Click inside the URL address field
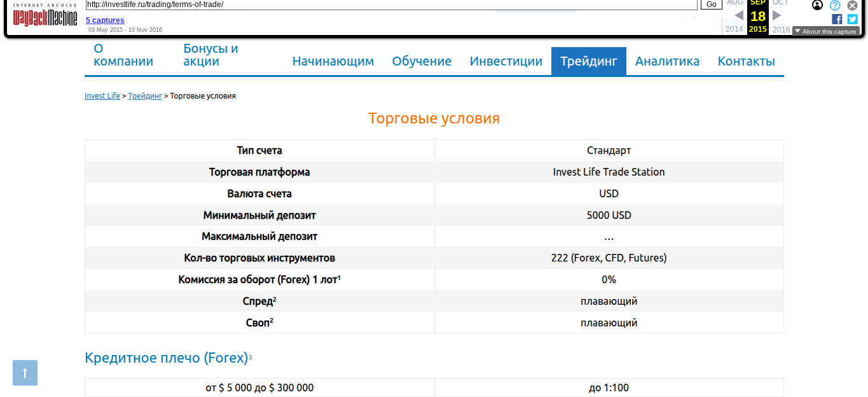 click(x=382, y=4)
